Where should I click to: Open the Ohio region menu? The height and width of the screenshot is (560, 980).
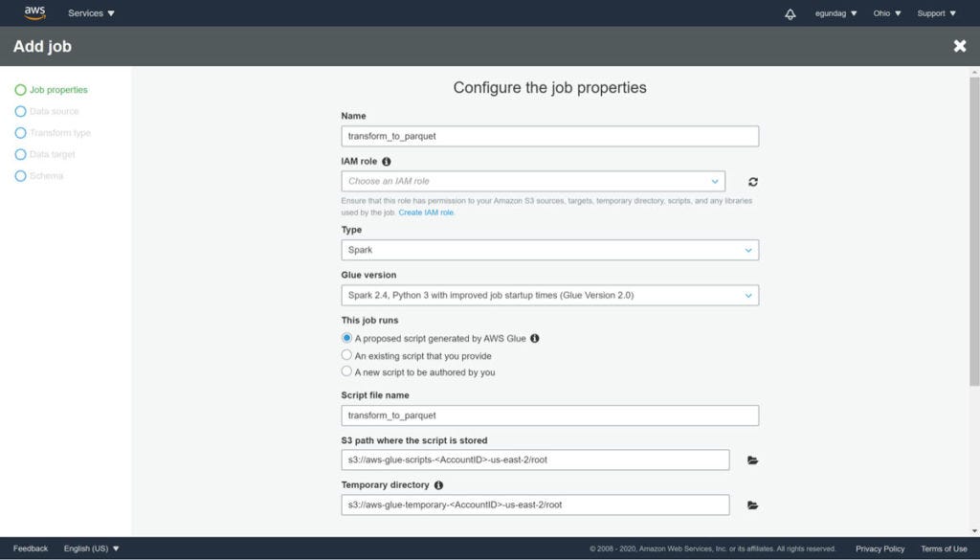tap(885, 13)
